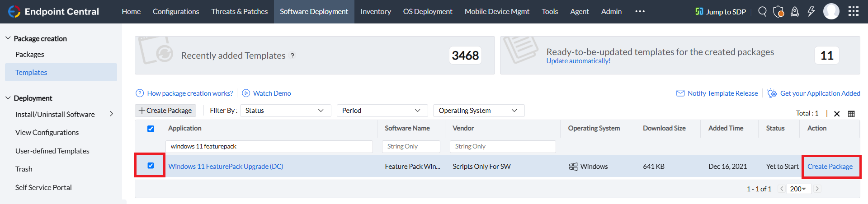Open the search magnifier in the header
Image resolution: width=868 pixels, height=204 pixels.
(x=762, y=11)
